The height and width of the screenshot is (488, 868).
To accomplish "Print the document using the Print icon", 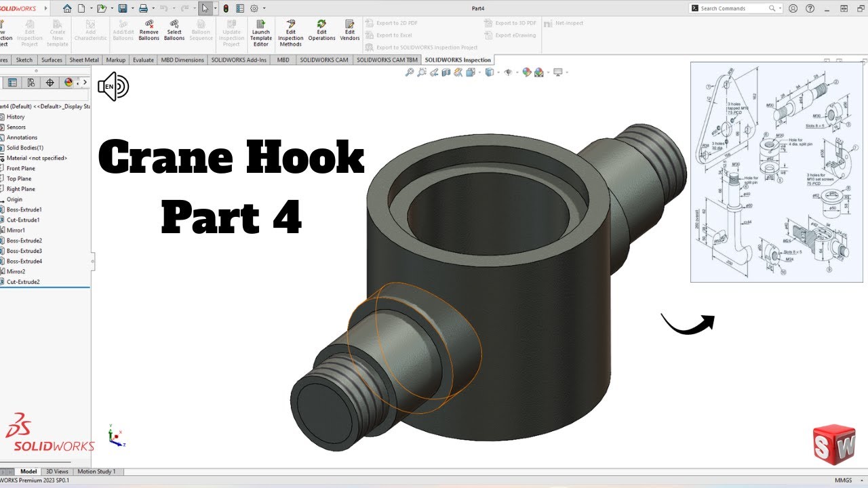I will 143,8.
